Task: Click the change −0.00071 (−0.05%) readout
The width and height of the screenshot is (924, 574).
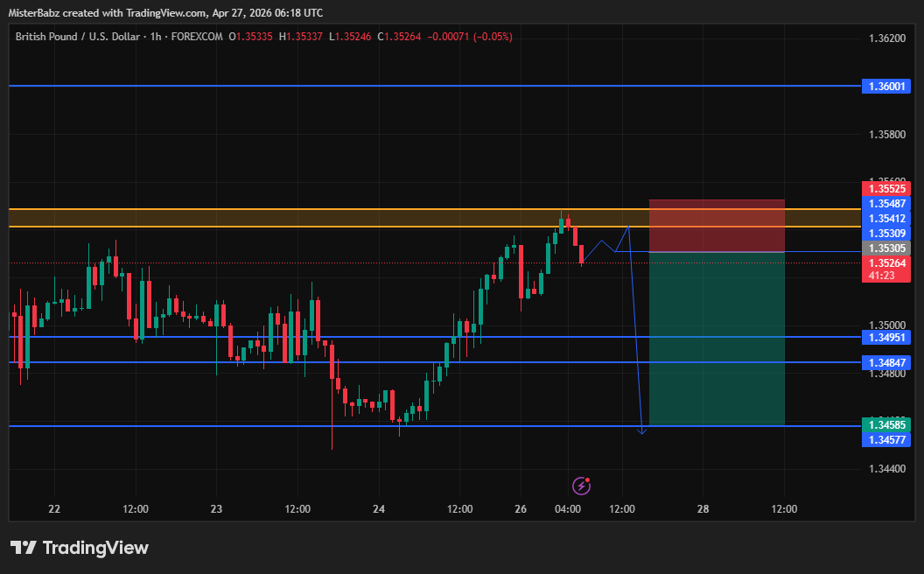Action: [470, 37]
